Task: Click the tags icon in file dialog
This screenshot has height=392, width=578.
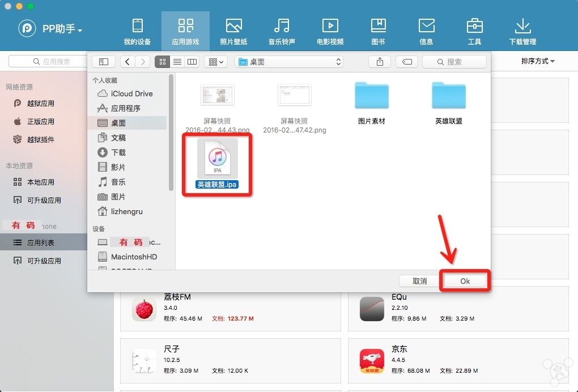Action: tap(406, 62)
